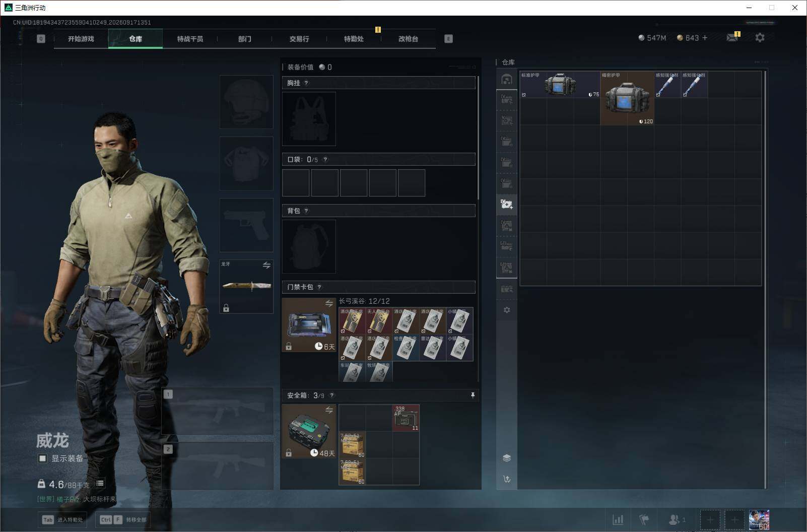
Task: Open the settings gear in top bar
Action: tap(760, 38)
